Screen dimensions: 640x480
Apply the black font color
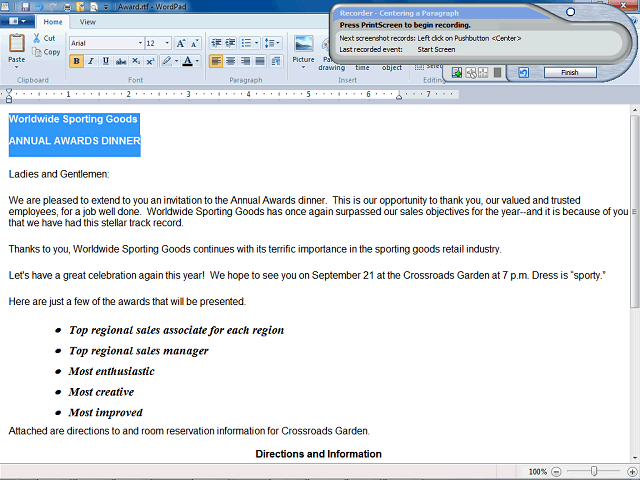[x=187, y=61]
